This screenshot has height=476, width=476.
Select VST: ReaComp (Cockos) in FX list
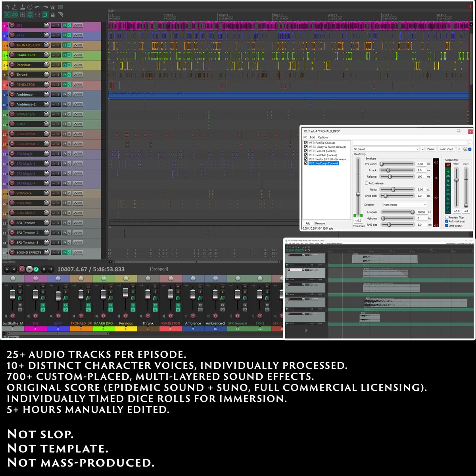pyautogui.click(x=324, y=163)
